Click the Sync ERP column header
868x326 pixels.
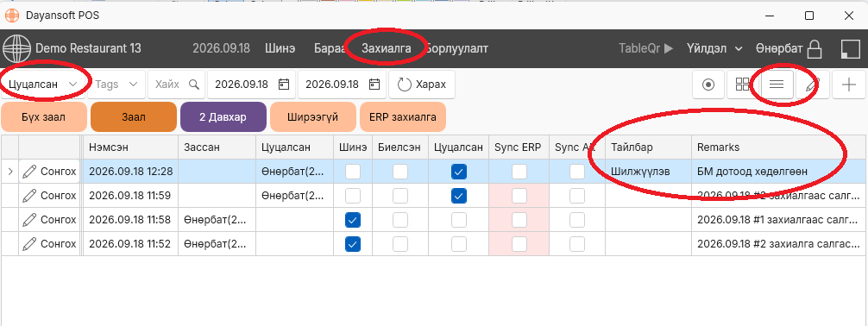pos(519,147)
